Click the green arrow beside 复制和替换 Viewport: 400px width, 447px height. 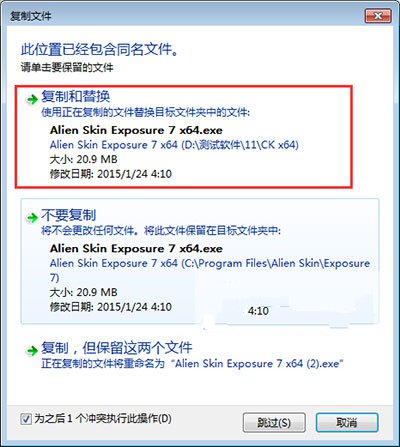click(x=32, y=99)
